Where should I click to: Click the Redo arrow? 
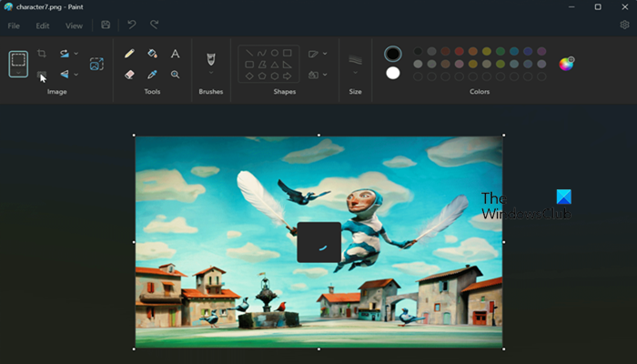point(155,25)
